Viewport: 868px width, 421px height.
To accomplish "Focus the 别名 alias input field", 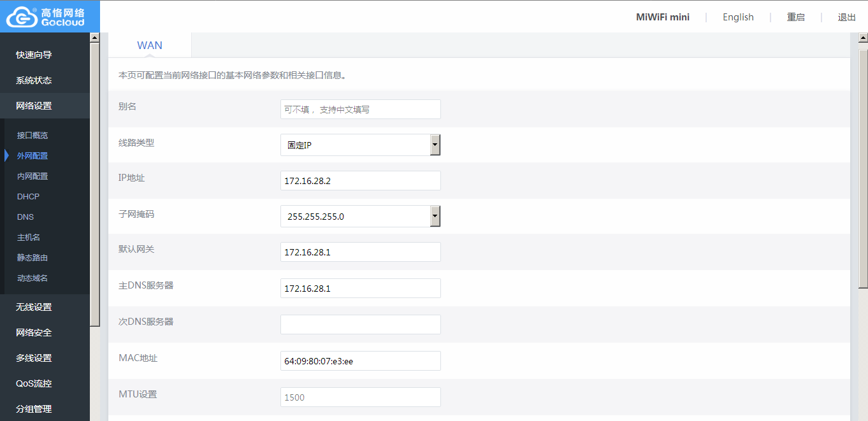I will coord(361,109).
